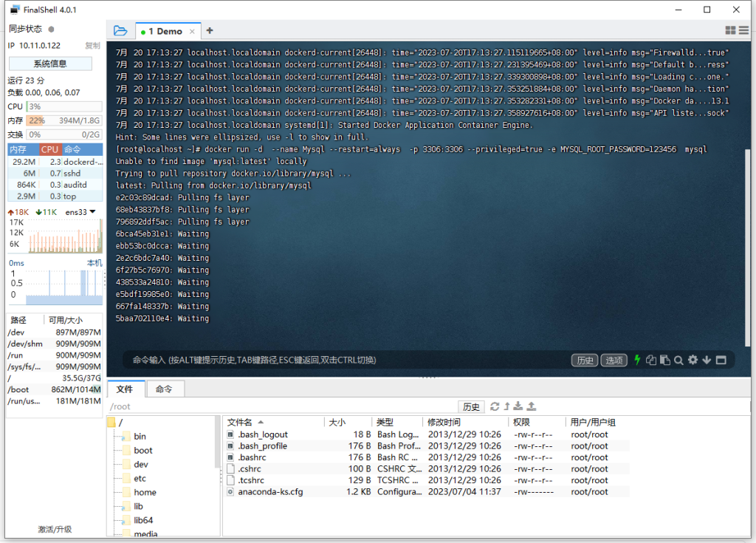
Task: Sort files by 修改时间 column header
Action: 467,423
